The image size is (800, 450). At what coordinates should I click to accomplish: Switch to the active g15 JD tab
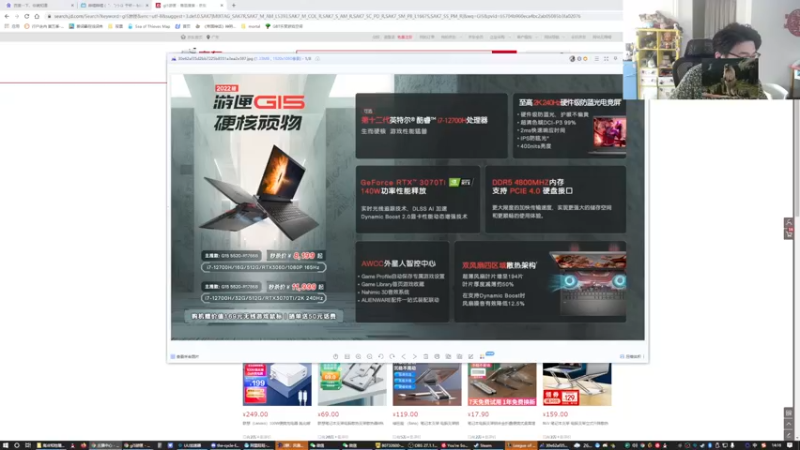189,5
